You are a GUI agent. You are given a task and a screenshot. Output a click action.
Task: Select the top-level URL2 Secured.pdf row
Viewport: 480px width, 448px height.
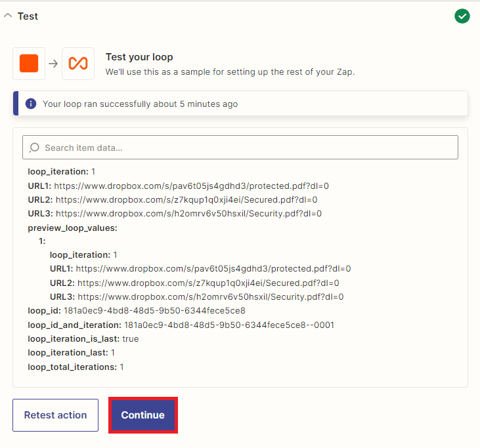click(x=173, y=199)
